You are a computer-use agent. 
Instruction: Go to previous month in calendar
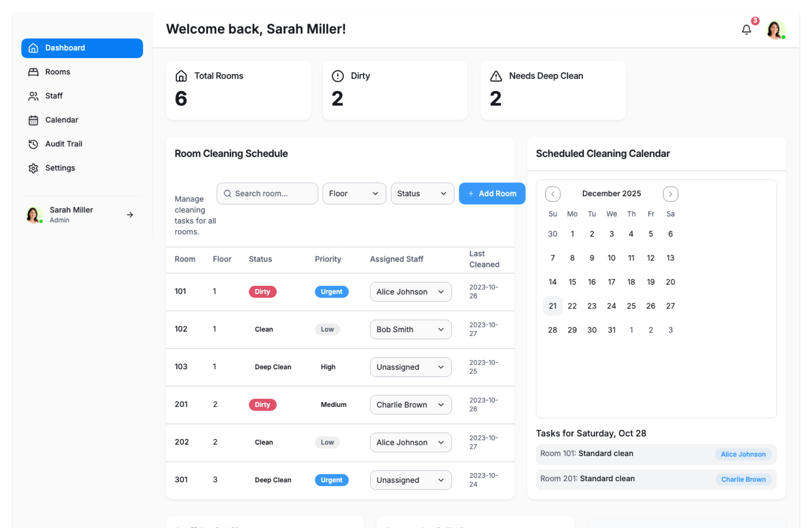552,194
